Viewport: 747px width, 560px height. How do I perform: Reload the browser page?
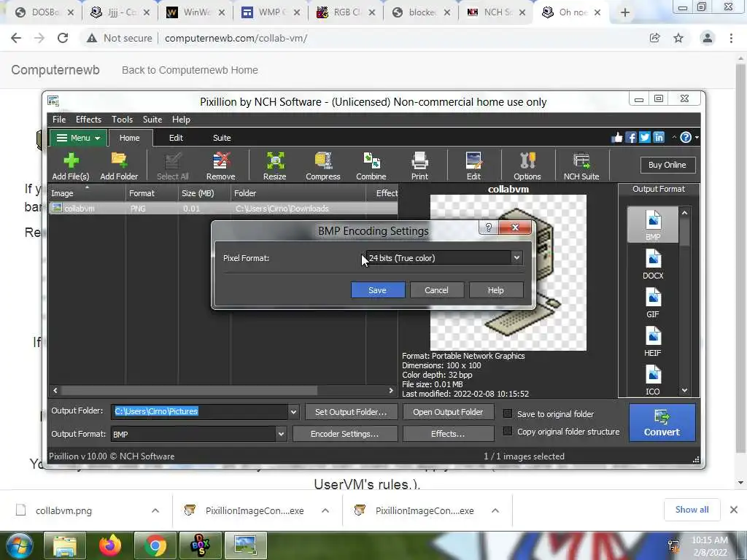pyautogui.click(x=63, y=38)
